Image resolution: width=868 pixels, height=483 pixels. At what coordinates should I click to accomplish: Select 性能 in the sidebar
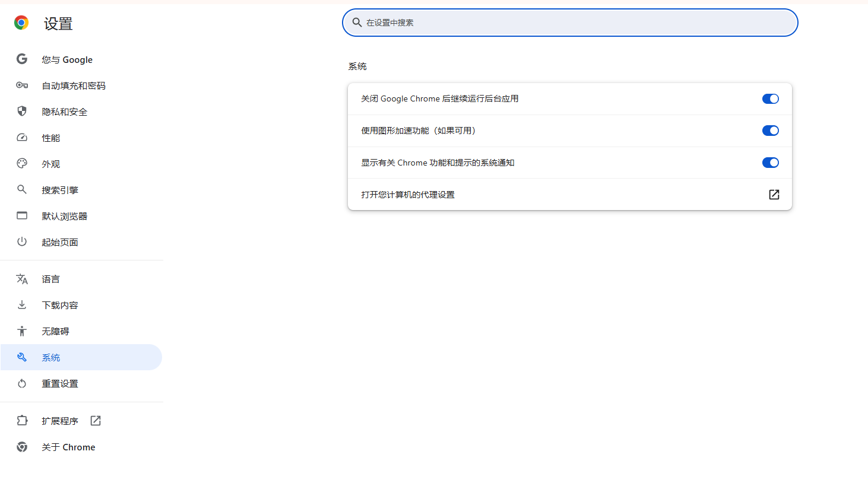coord(81,138)
